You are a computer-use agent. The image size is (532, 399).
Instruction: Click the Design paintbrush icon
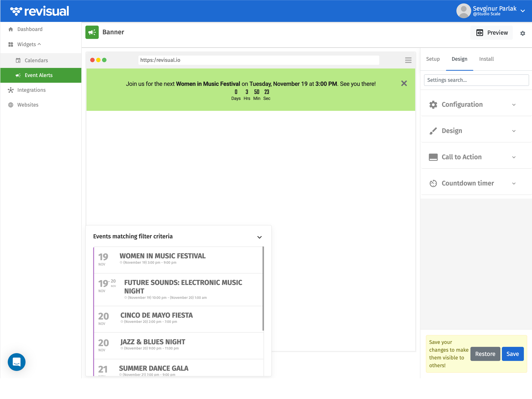pyautogui.click(x=433, y=131)
